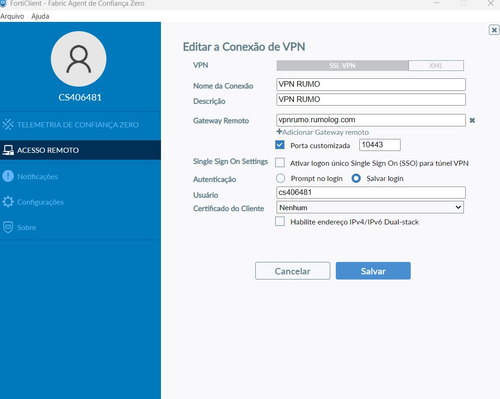
Task: Uncheck the Porta customizada checkbox
Action: [x=280, y=145]
